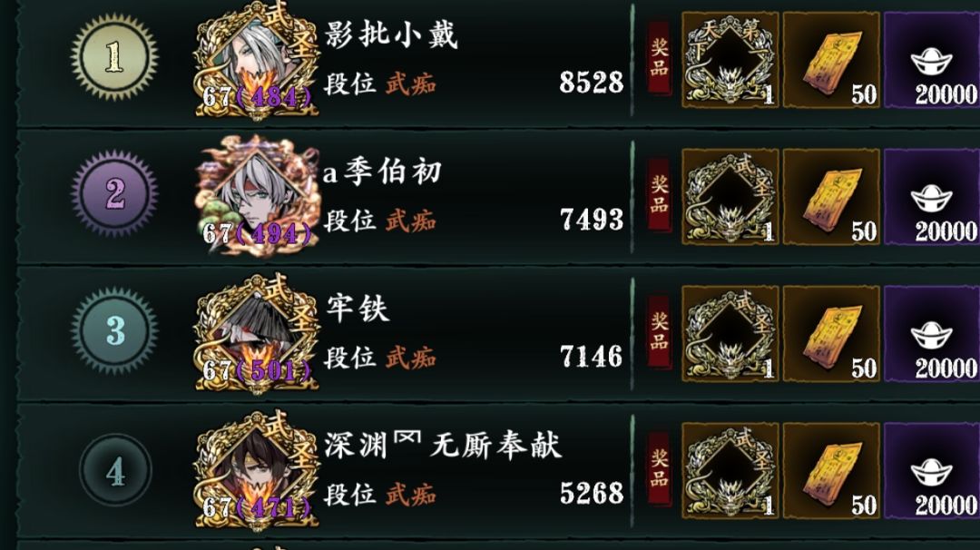
Task: Open avatar of player a季伯初
Action: coord(257,195)
